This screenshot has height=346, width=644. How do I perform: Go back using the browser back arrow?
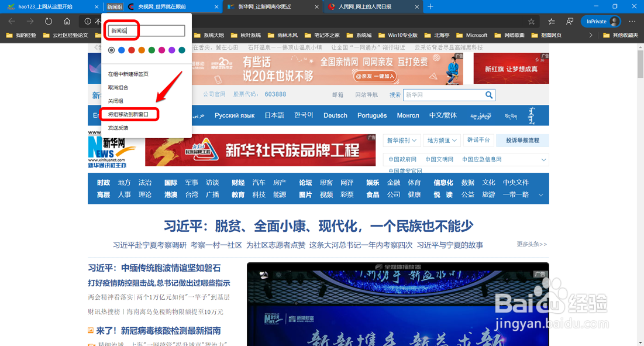pos(12,21)
